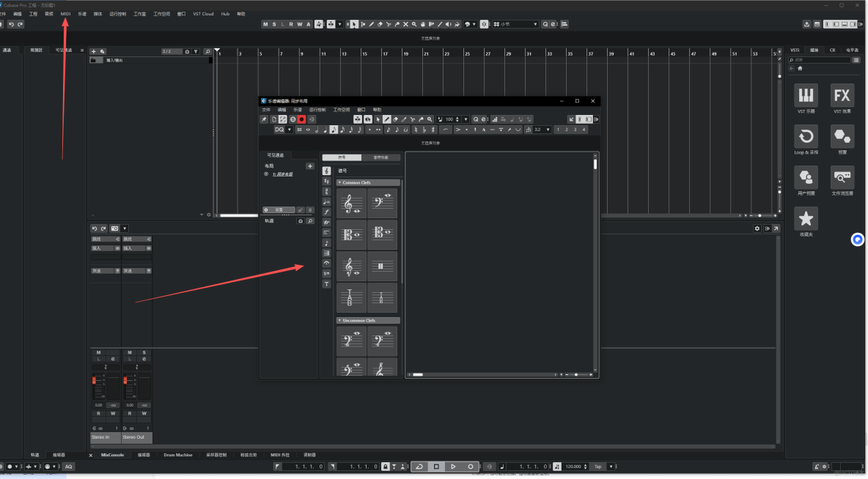Viewport: 868px width, 479px height.
Task: Open the MIDI menu in main menu bar
Action: tap(65, 14)
